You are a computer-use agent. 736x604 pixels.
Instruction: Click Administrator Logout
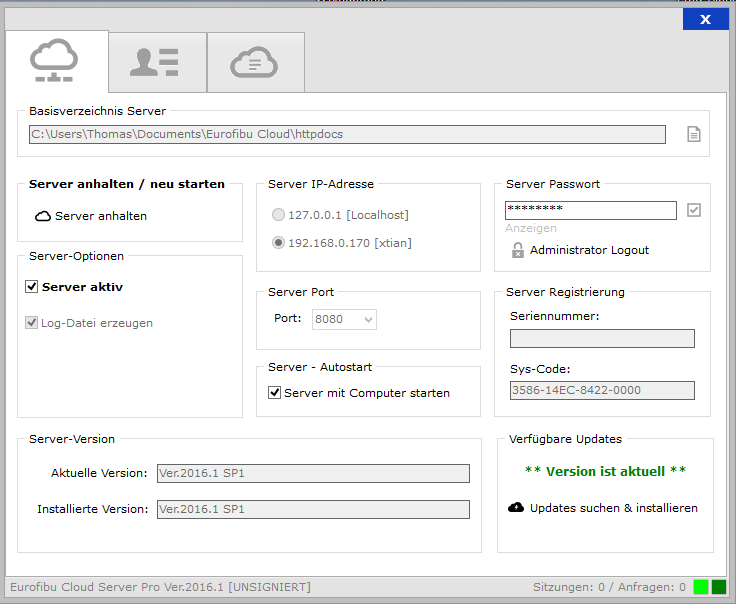click(589, 250)
